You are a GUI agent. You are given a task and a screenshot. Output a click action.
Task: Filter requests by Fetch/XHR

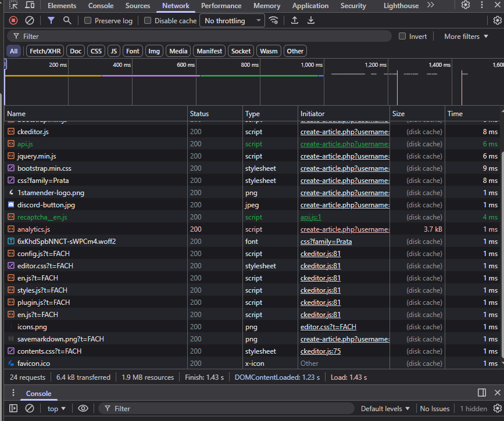(x=45, y=51)
